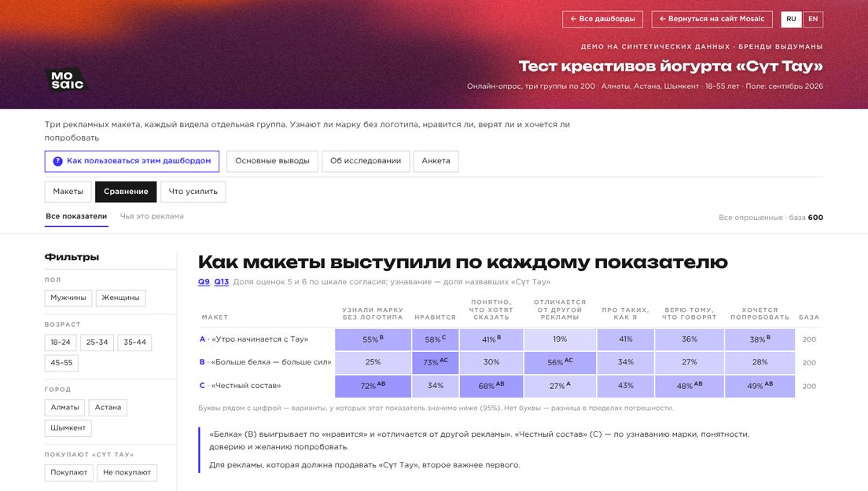
Task: Open the Q9 question link
Action: point(204,282)
